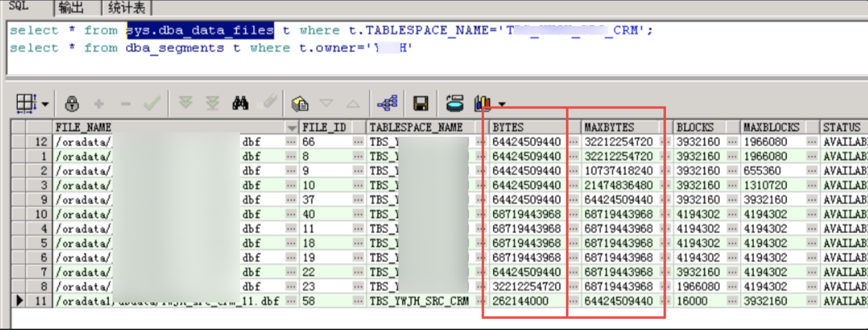Click the fetch next page icon
868x330 pixels.
186,103
